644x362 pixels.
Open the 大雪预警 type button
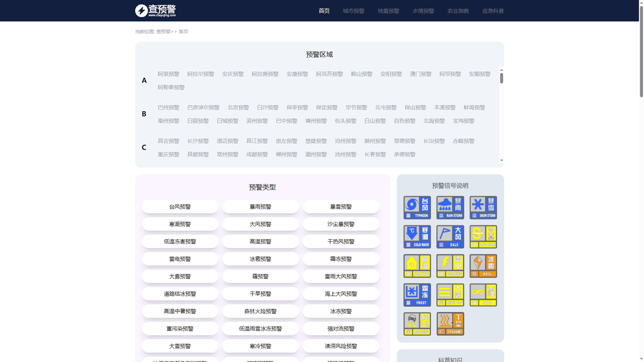pyautogui.click(x=180, y=346)
